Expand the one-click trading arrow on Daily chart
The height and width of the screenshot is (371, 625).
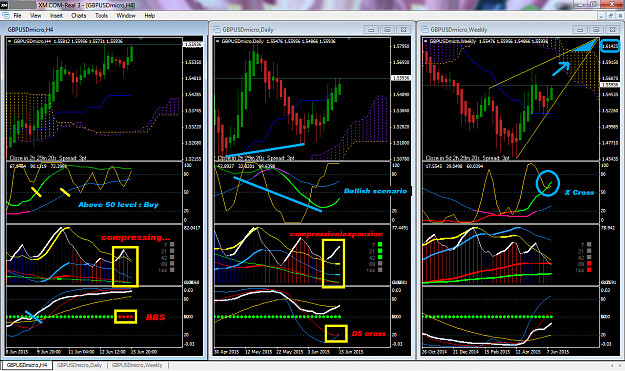[218, 41]
